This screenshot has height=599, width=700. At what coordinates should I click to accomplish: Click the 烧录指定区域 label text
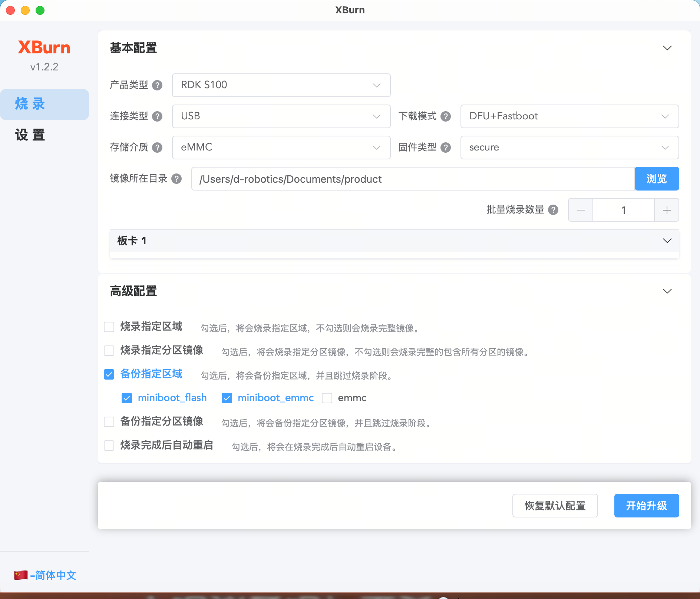(x=151, y=327)
